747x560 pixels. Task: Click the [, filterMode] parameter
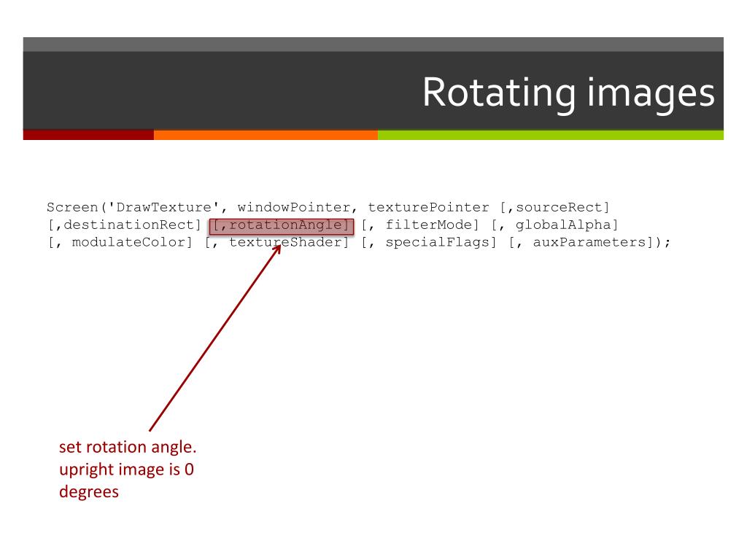click(x=419, y=225)
